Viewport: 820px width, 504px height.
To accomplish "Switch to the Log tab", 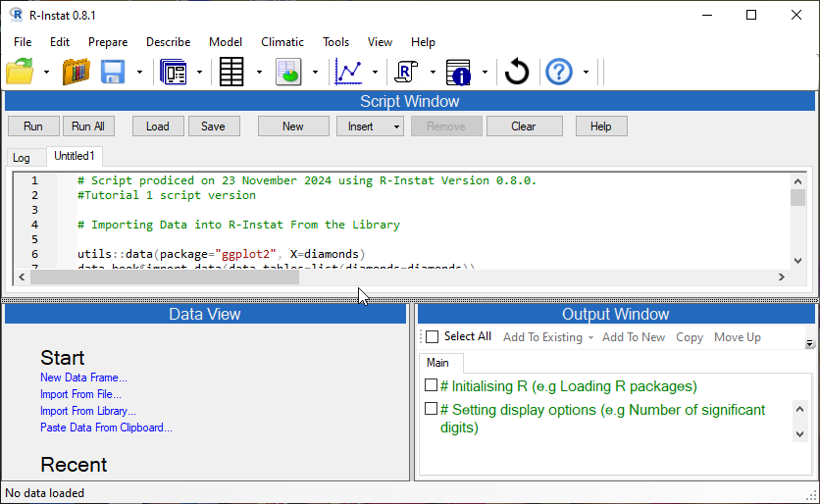I will click(22, 157).
